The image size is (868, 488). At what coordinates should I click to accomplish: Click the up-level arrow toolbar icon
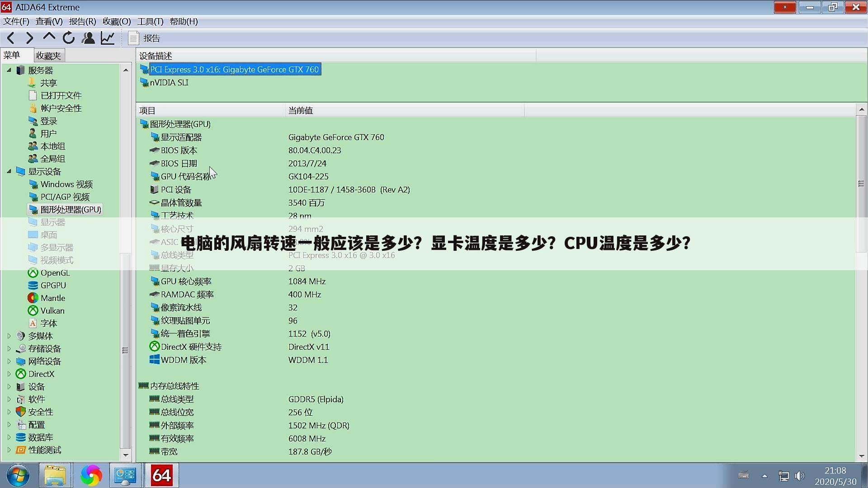[49, 38]
